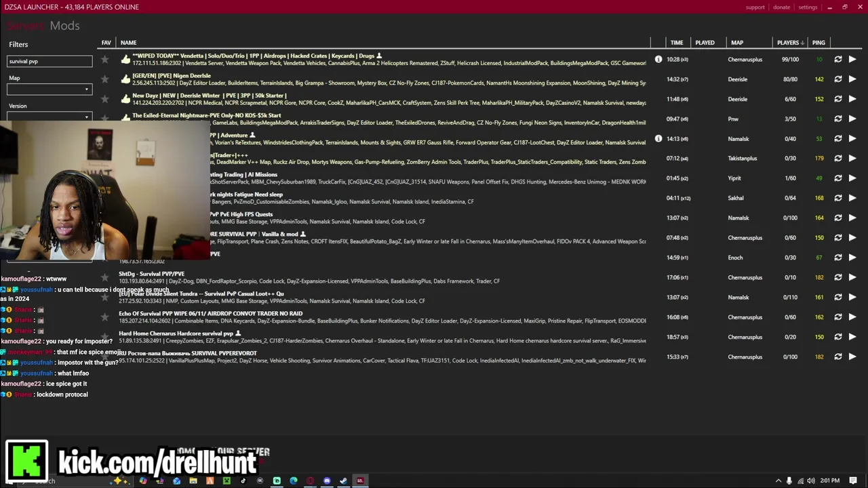Switch to the Mods tab
Image resolution: width=868 pixels, height=488 pixels.
[64, 26]
